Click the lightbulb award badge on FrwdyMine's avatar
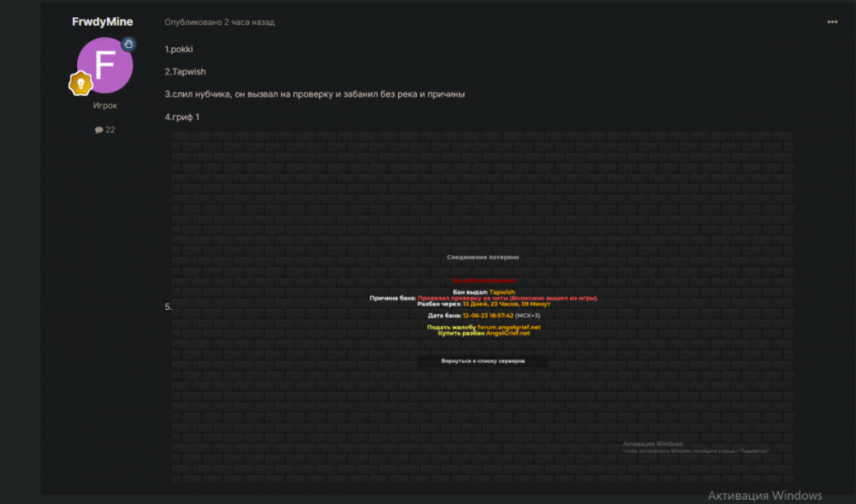The height and width of the screenshot is (504, 856). tap(79, 83)
